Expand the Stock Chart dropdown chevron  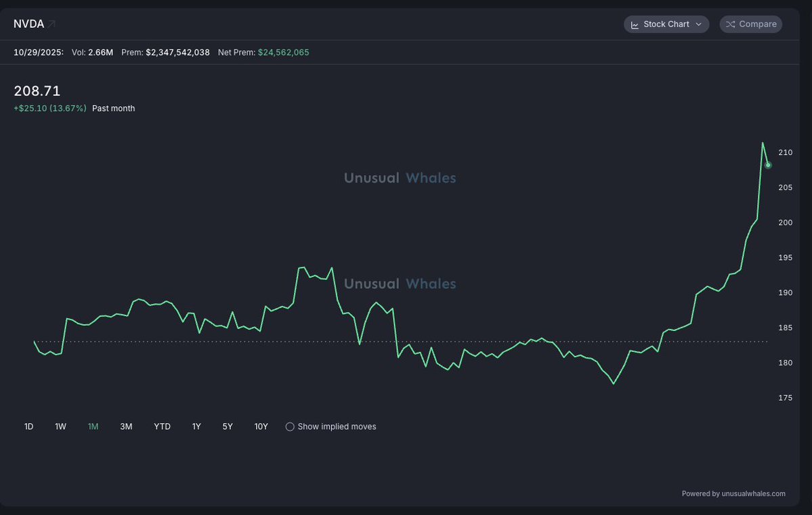(x=698, y=24)
